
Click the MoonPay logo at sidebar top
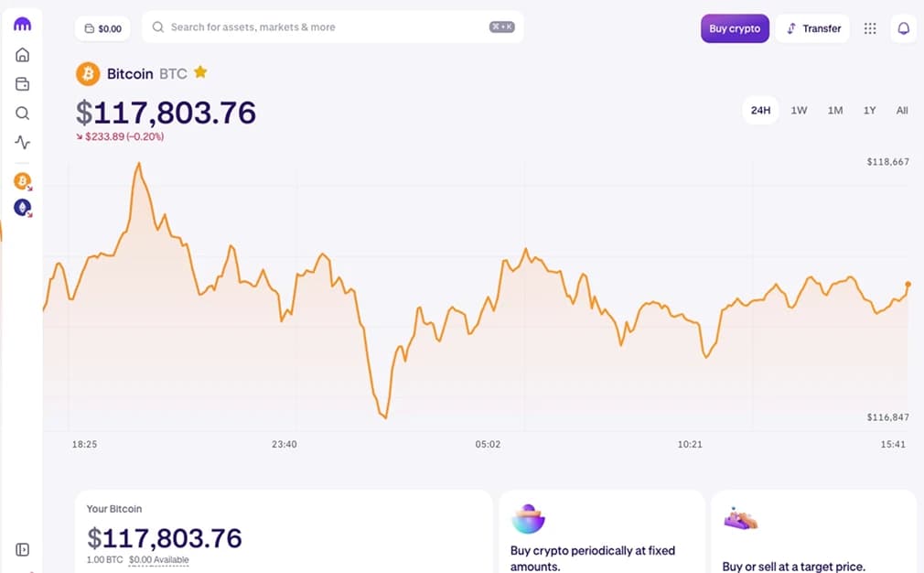coord(22,24)
